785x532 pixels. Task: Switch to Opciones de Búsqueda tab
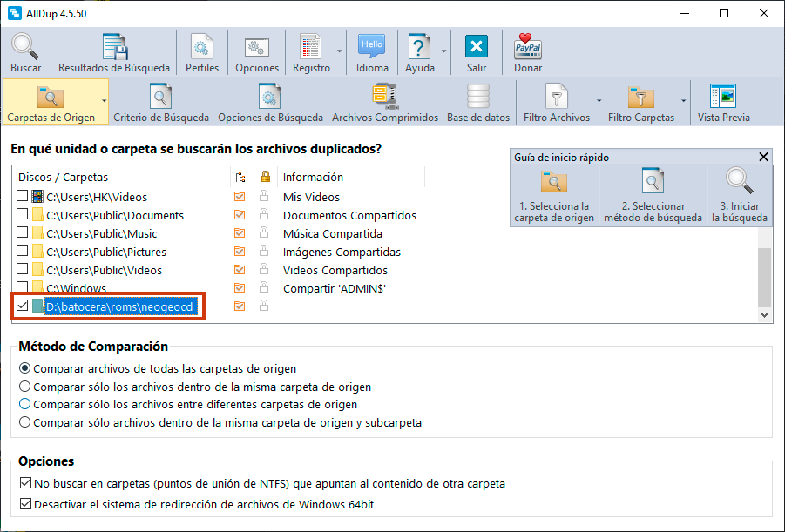coord(270,102)
